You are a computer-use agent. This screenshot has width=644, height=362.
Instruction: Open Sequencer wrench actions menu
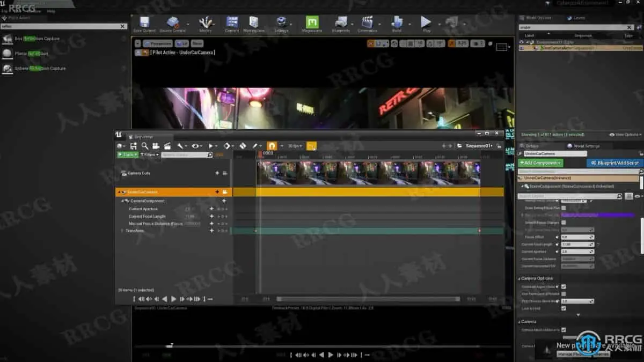coord(181,146)
